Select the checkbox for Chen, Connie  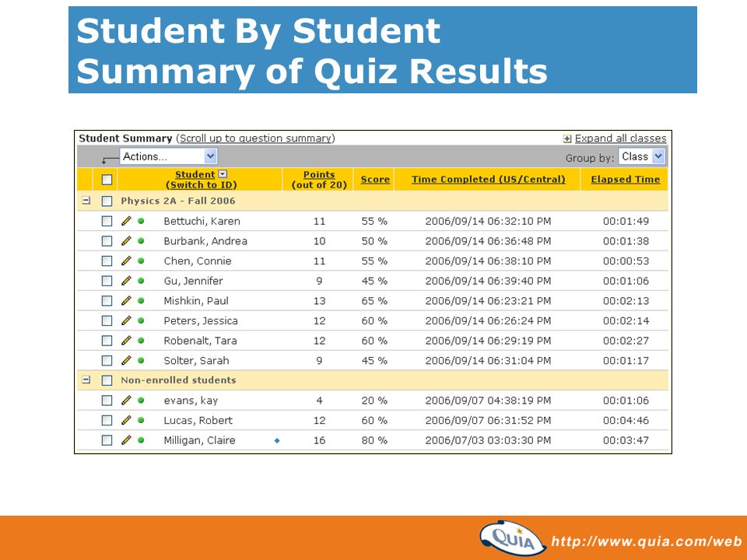click(x=107, y=261)
